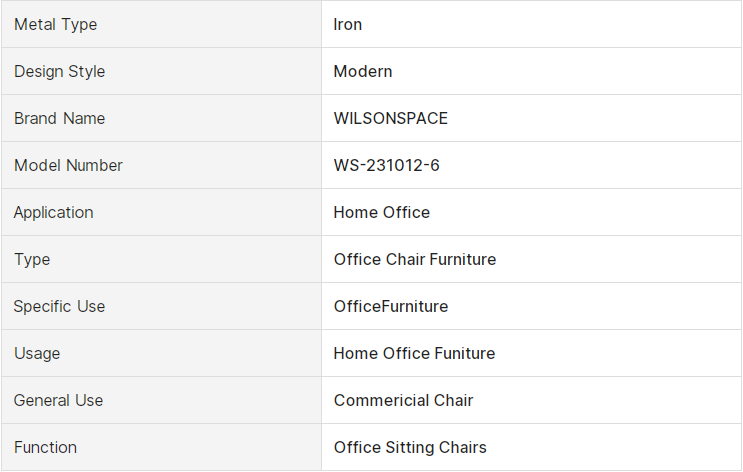Screen dimensions: 743x472
Task: Select the WILSONSPACE brand value
Action: pos(390,118)
